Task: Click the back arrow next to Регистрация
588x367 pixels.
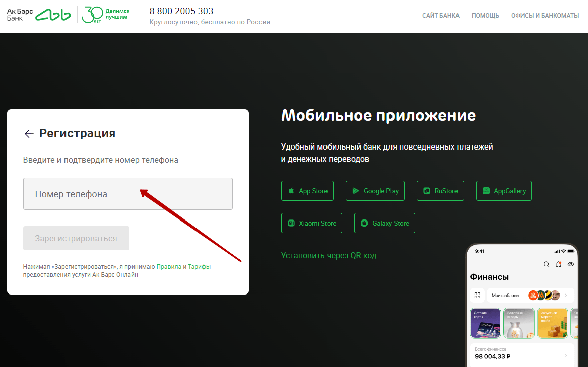Action: (29, 134)
